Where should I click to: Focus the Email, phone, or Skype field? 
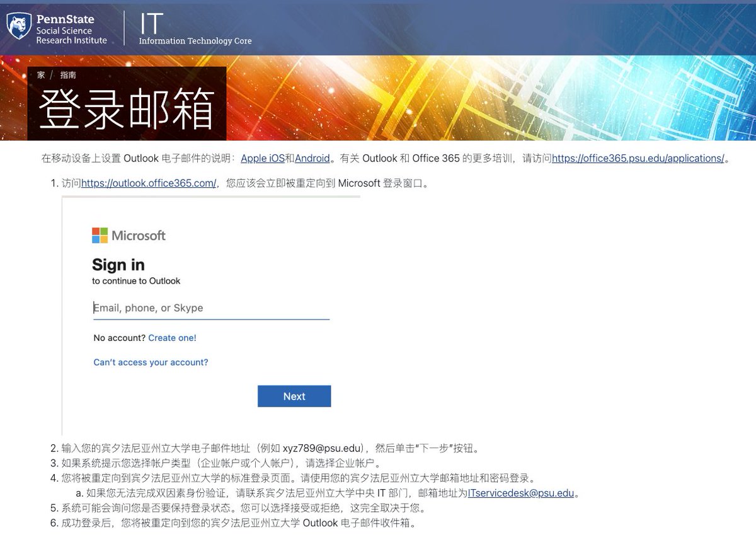(211, 308)
